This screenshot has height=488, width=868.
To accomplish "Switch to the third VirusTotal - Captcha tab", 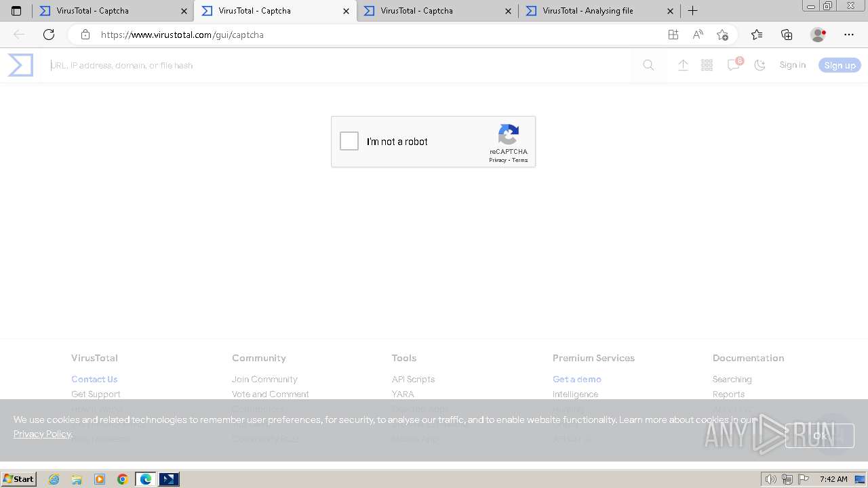I will (437, 11).
